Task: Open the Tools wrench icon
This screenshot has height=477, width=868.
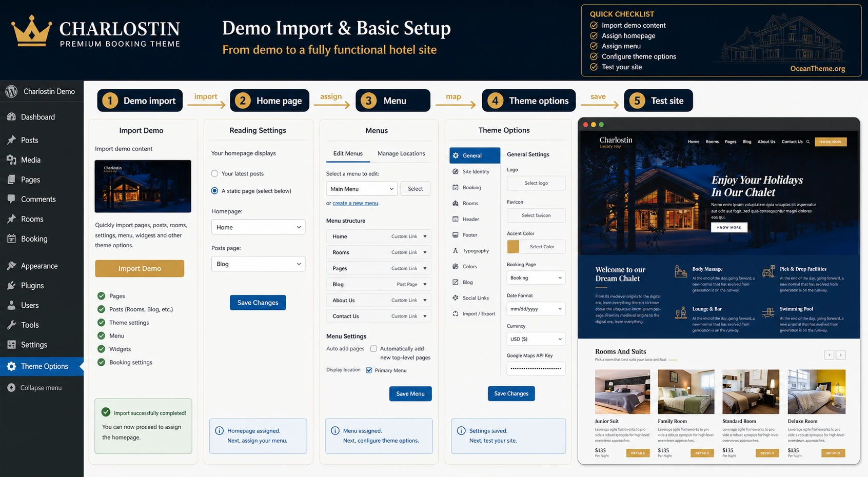Action: click(11, 325)
